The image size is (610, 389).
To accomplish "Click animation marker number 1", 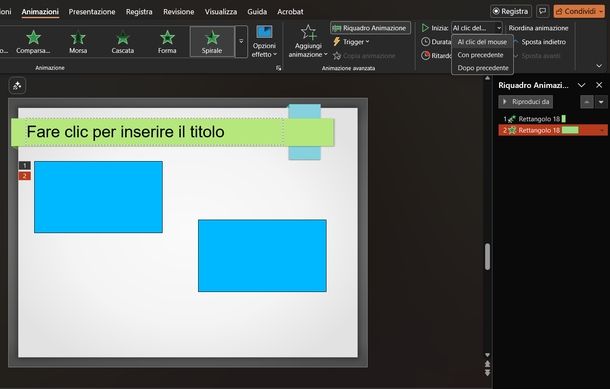I will click(25, 165).
